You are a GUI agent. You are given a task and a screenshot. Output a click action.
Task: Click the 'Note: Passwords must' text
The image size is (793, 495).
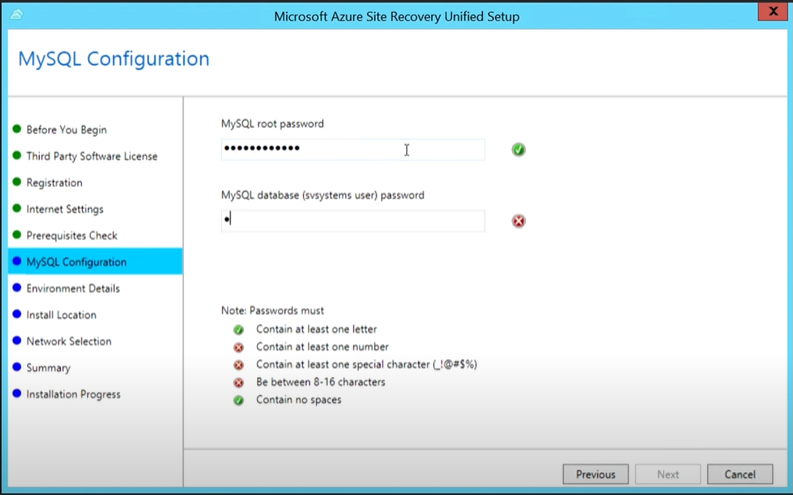[x=272, y=310]
